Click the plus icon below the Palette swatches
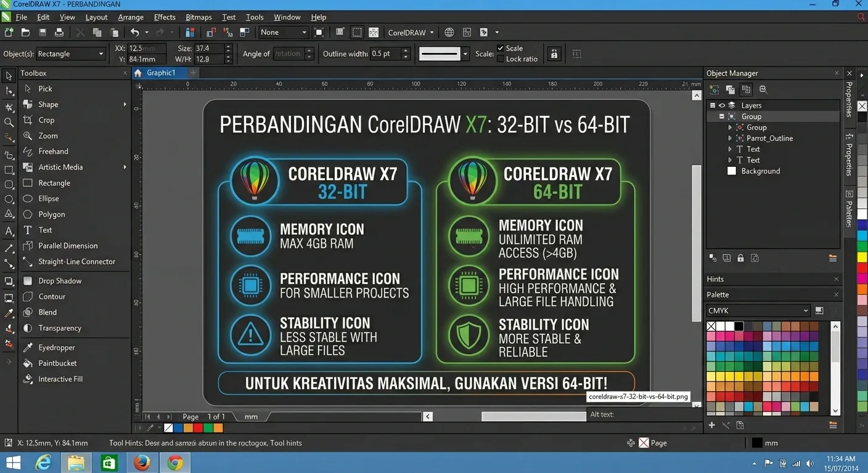 click(x=711, y=425)
